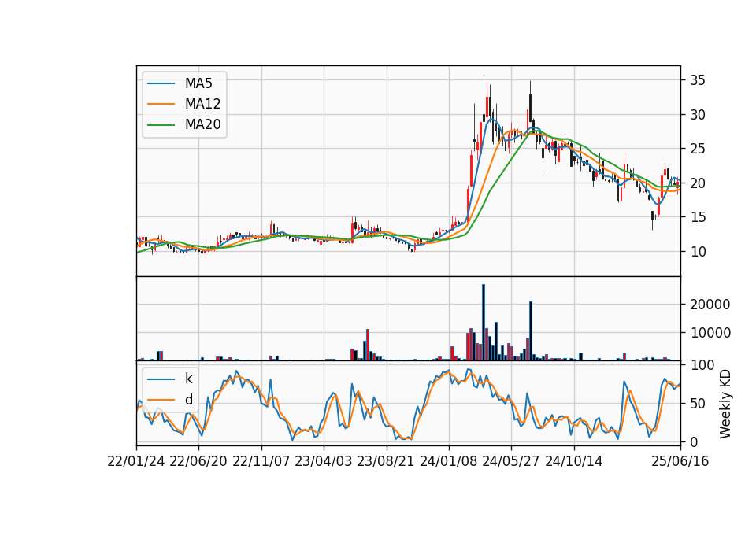Click the d legend label in KD panel
The image size is (756, 543).
[x=188, y=400]
